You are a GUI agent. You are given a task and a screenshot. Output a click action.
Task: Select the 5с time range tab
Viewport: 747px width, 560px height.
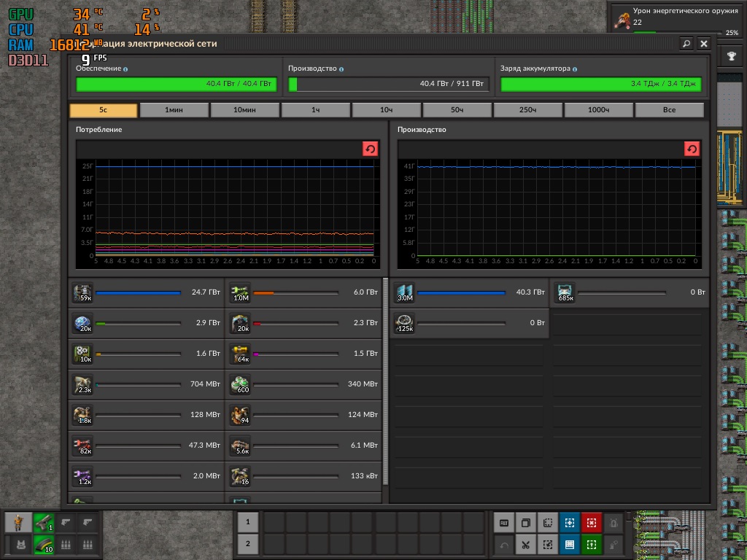(x=104, y=110)
